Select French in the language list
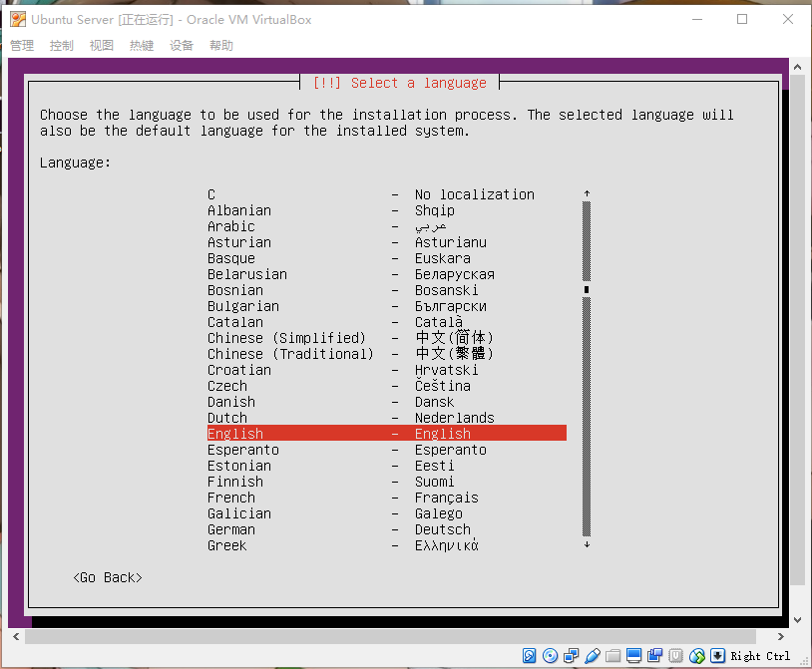The width and height of the screenshot is (812, 669). click(387, 498)
